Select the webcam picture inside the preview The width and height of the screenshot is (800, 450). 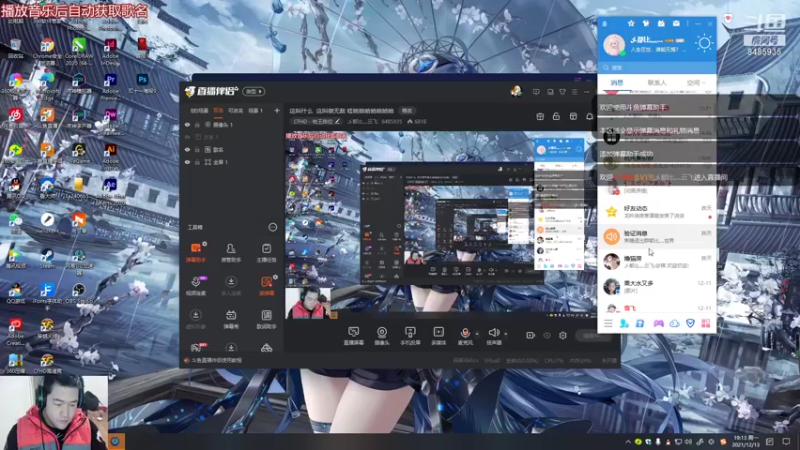tap(308, 303)
